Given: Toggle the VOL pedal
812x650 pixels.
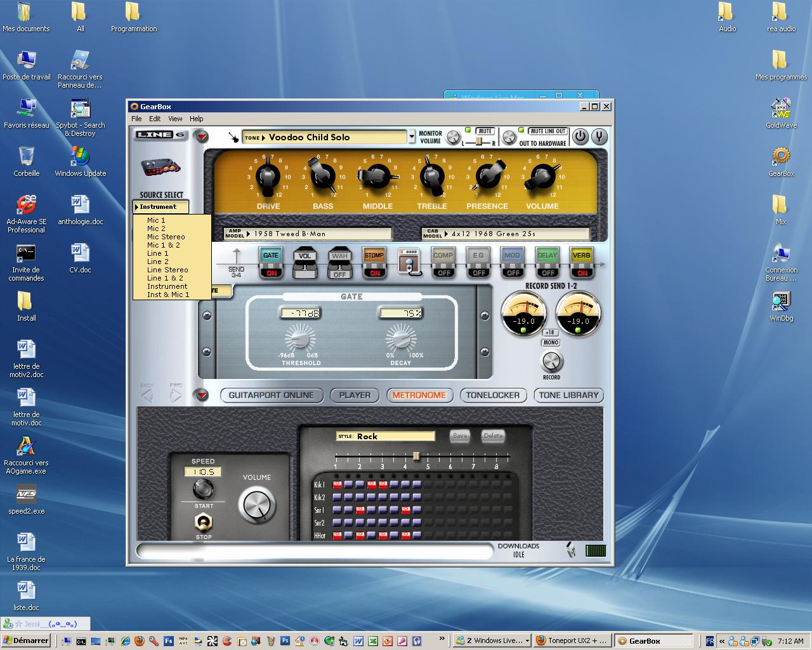Looking at the screenshot, I should pyautogui.click(x=305, y=263).
